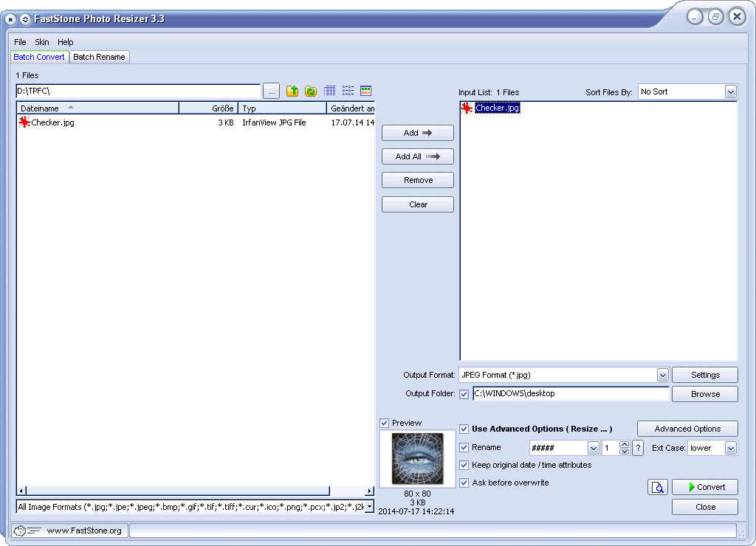756x546 pixels.
Task: Open the Ext Case dropdown
Action: [731, 448]
